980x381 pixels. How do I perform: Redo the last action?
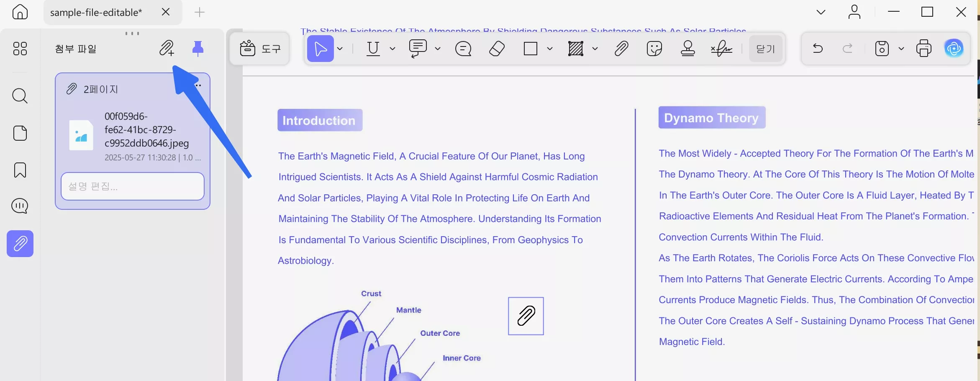[x=847, y=49]
